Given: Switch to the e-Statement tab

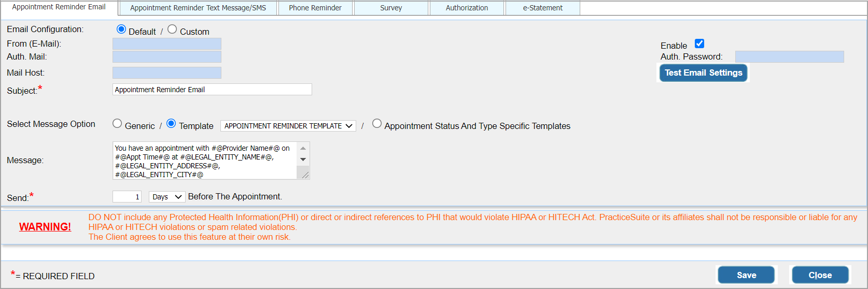Looking at the screenshot, I should [542, 8].
